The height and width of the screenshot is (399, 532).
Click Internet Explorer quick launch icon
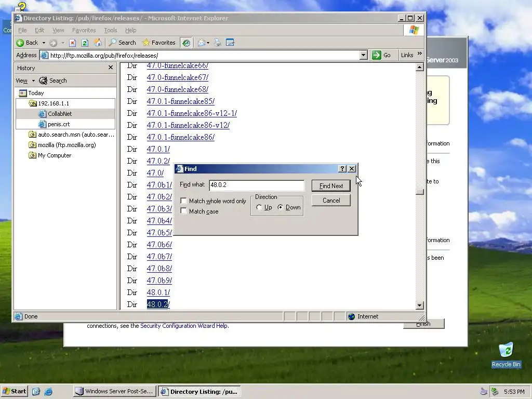pyautogui.click(x=48, y=392)
